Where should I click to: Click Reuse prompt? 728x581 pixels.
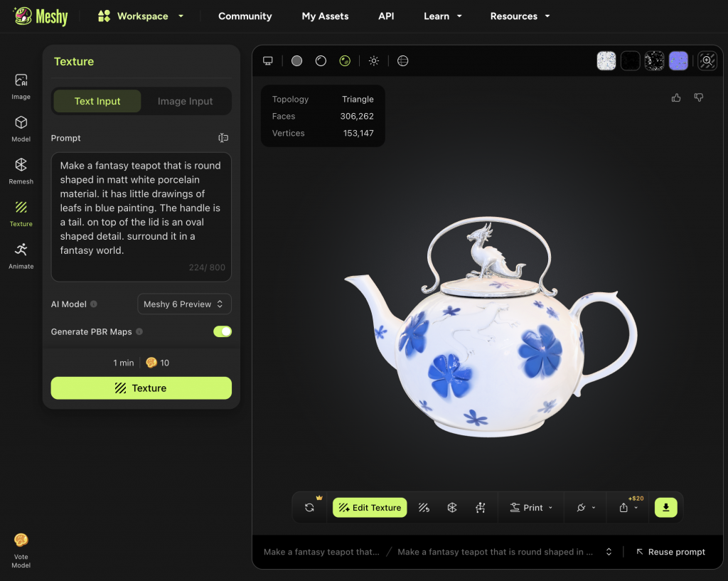tap(670, 552)
